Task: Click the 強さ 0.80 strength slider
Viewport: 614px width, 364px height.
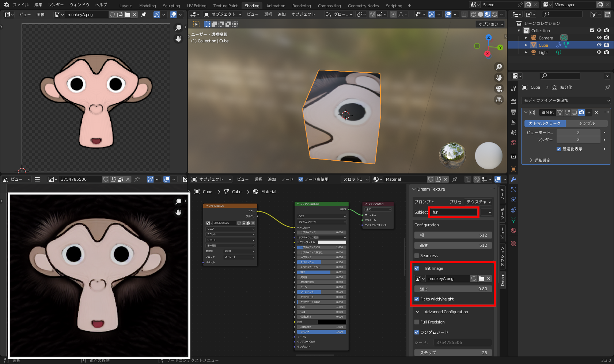Action: coord(453,289)
